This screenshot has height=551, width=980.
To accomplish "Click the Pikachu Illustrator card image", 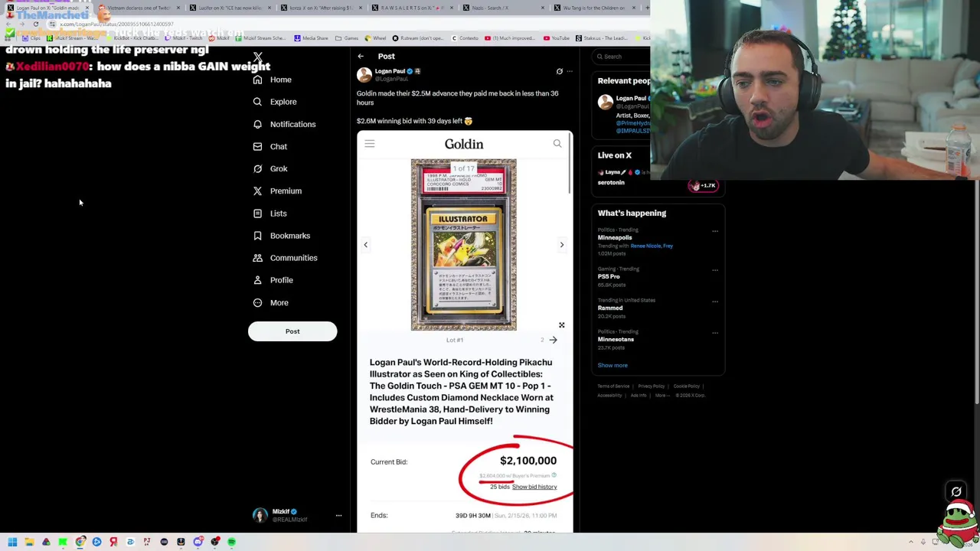I will [x=463, y=245].
